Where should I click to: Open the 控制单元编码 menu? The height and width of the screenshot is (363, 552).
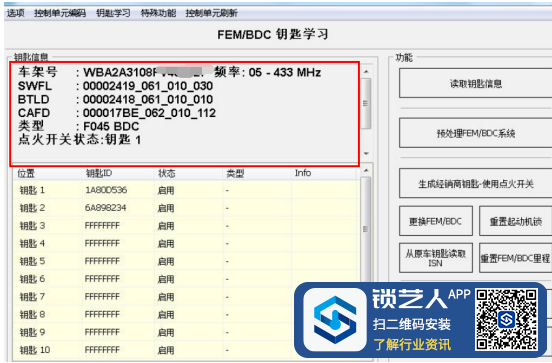60,13
